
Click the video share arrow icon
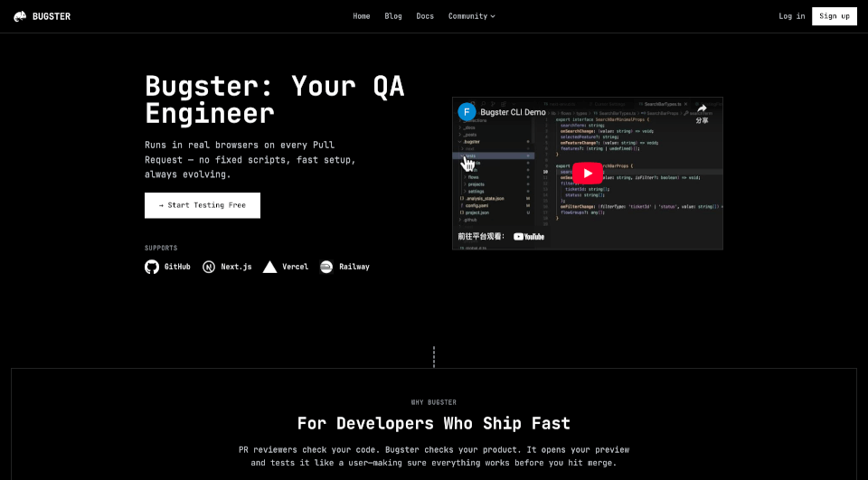pyautogui.click(x=702, y=109)
